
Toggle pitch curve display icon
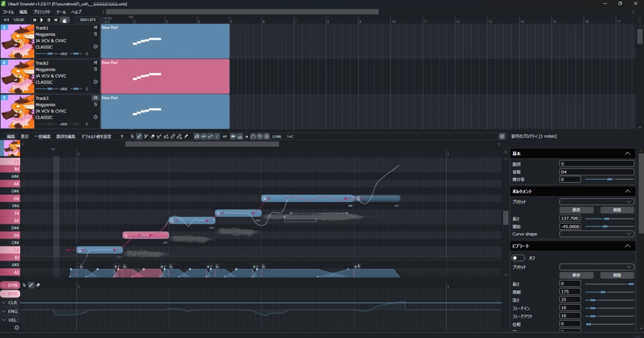210,136
